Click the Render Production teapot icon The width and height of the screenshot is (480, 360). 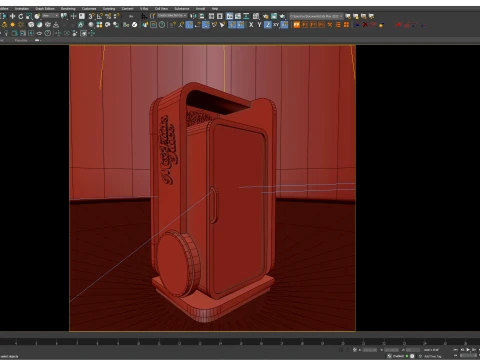(x=282, y=16)
